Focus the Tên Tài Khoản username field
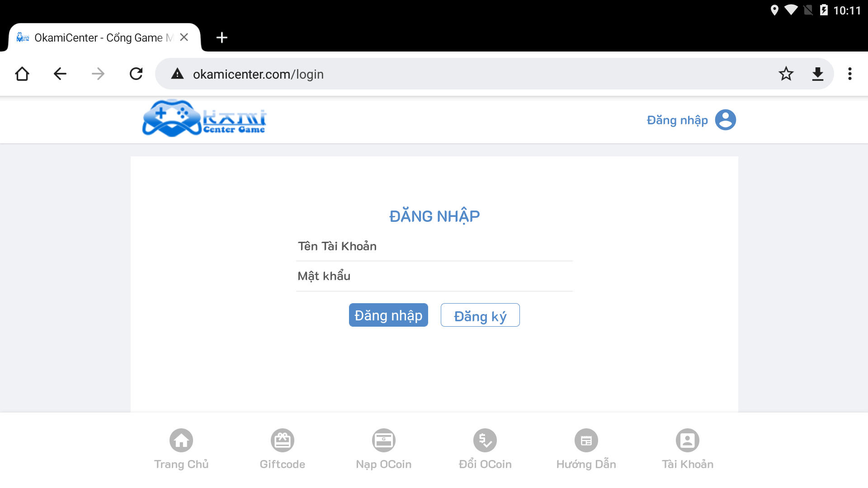868x488 pixels. (x=434, y=246)
